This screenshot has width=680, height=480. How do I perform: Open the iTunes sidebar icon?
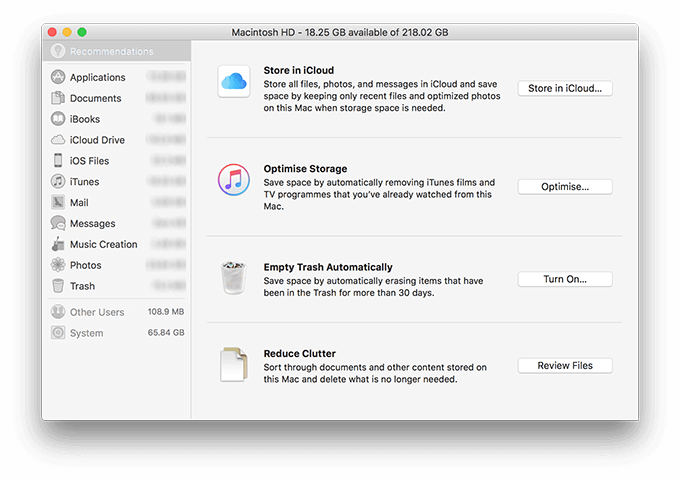(x=58, y=182)
